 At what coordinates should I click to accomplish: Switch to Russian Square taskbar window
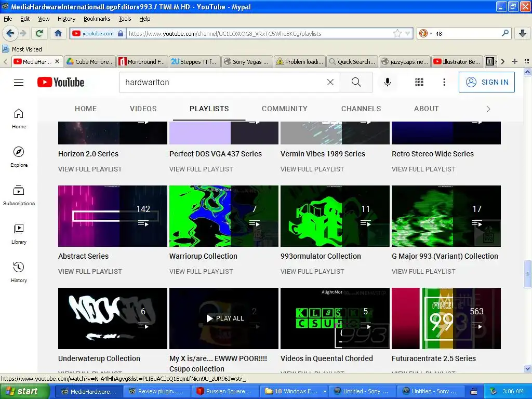(x=225, y=391)
